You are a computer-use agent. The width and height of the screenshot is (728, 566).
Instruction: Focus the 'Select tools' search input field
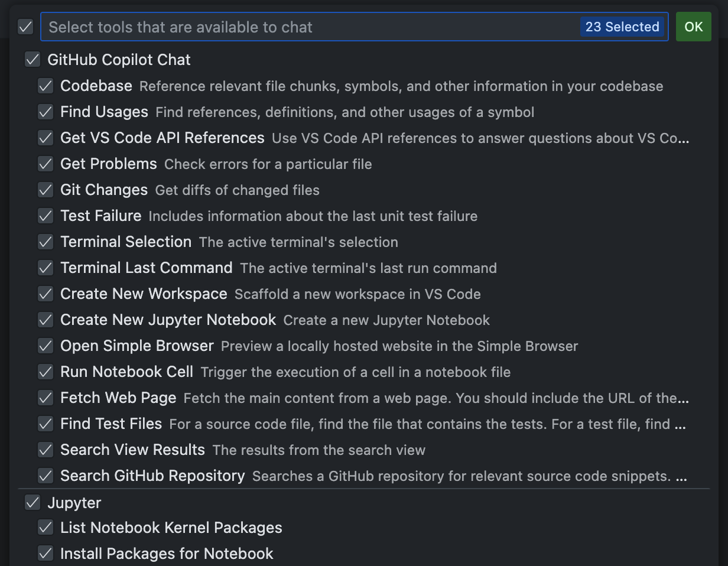355,27
